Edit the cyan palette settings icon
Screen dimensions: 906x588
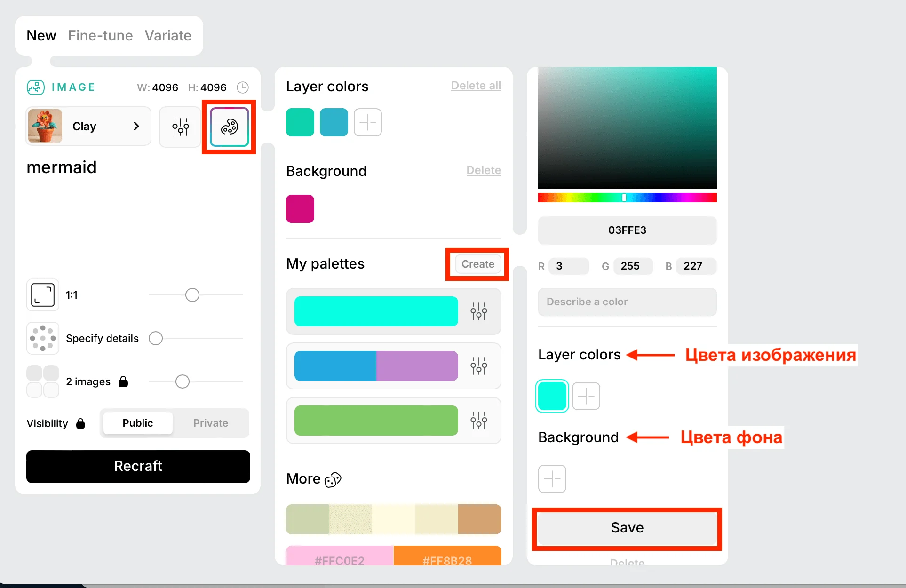click(x=478, y=311)
